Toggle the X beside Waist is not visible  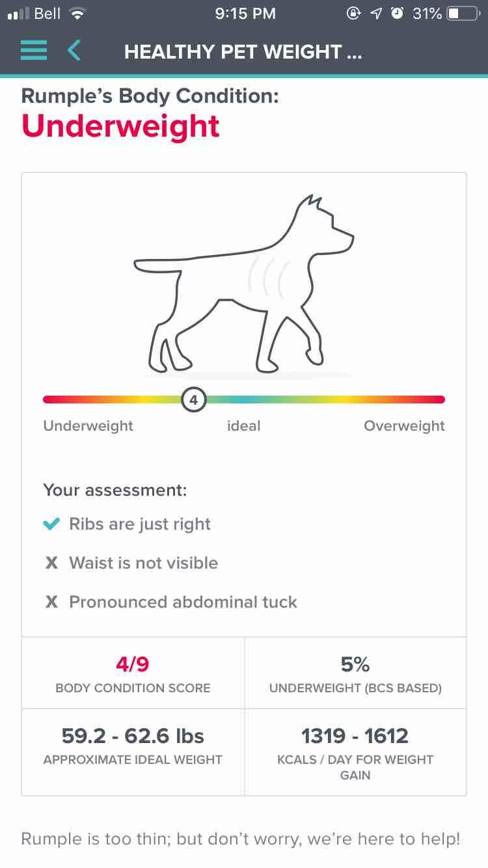click(x=51, y=562)
